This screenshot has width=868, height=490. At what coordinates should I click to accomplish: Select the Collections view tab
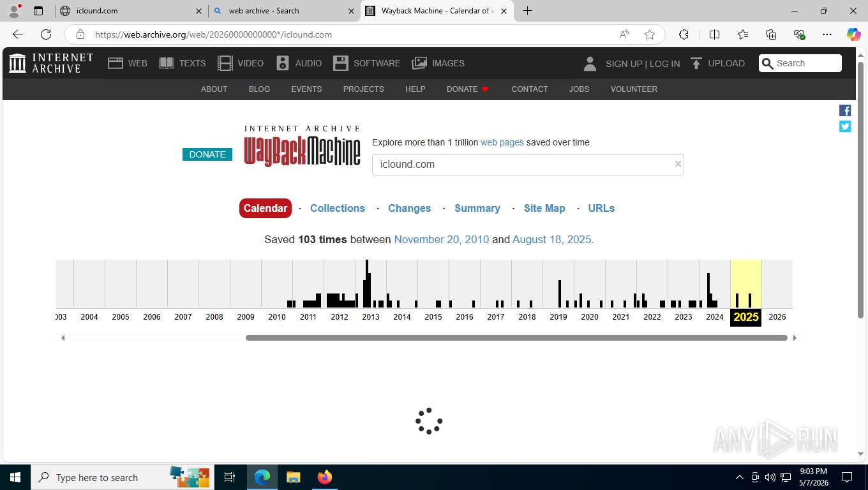click(x=338, y=208)
